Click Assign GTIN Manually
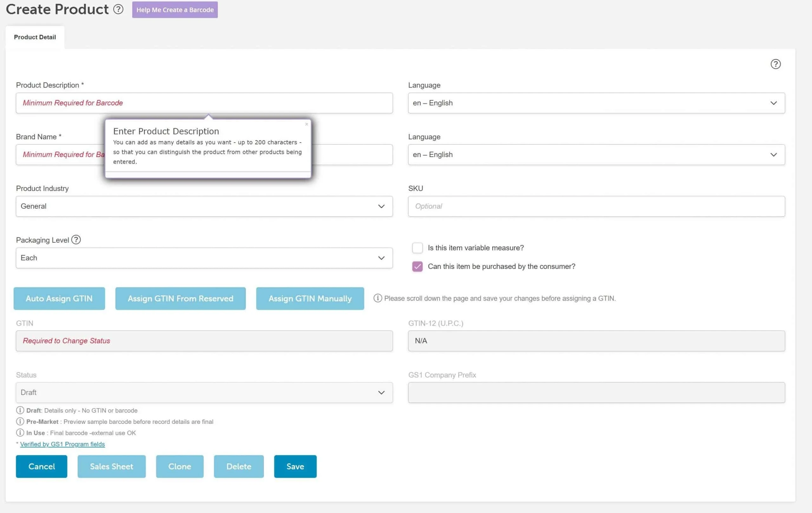Screen dimensions: 812x513 click(310, 298)
